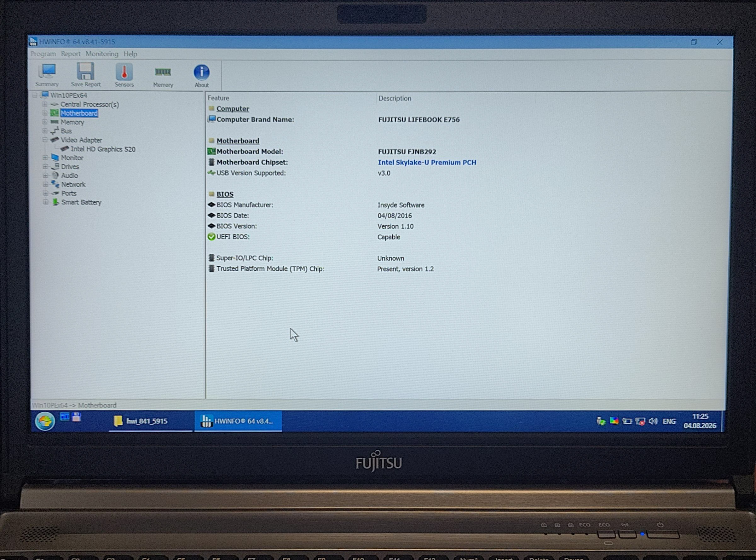This screenshot has width=756, height=560.
Task: Click the Network tree node icon
Action: (x=55, y=184)
